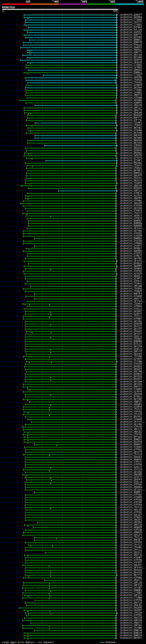Select label UniRef100_B6TTY1
Image resolution: width=146 pixels, height=644 pixels.
coord(131,575)
